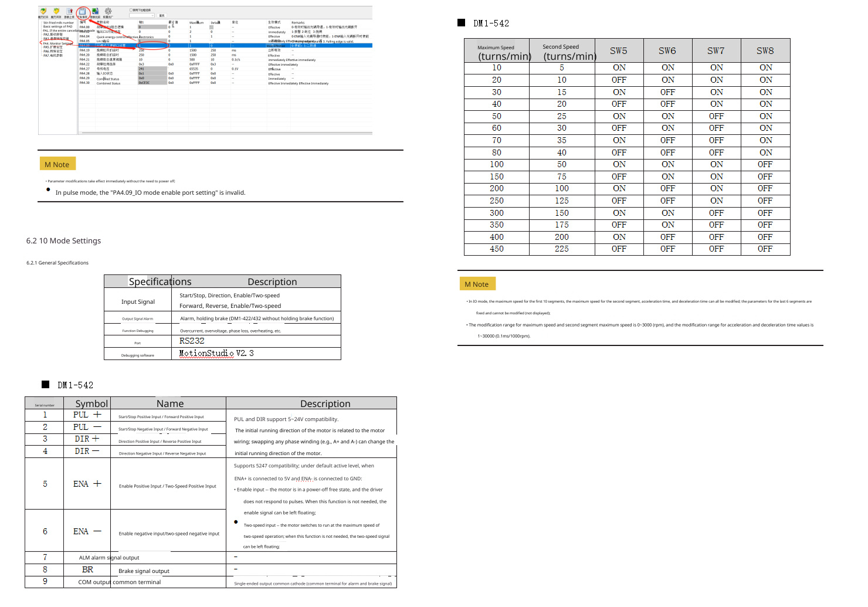
Task: Open the PA5 node in the parameter tree
Action: click(53, 48)
